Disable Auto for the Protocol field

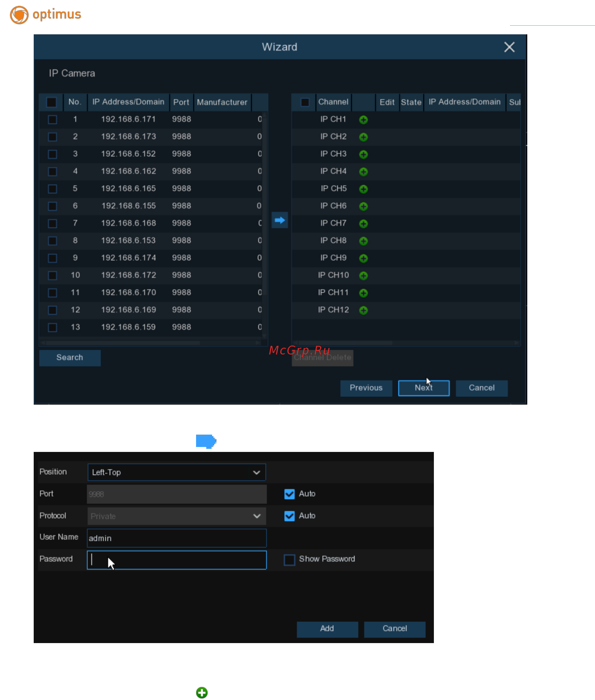click(289, 516)
